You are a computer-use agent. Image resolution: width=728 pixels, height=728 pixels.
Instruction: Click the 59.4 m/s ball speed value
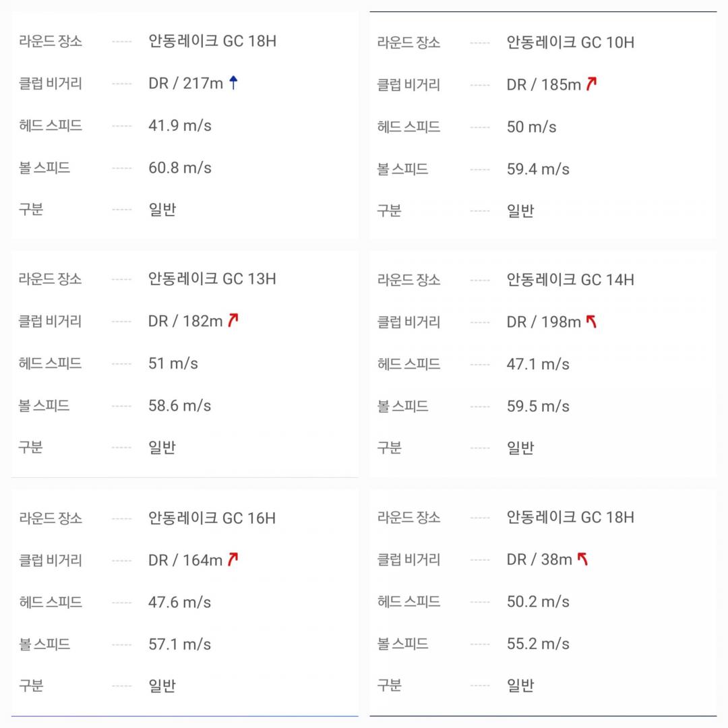click(x=538, y=169)
